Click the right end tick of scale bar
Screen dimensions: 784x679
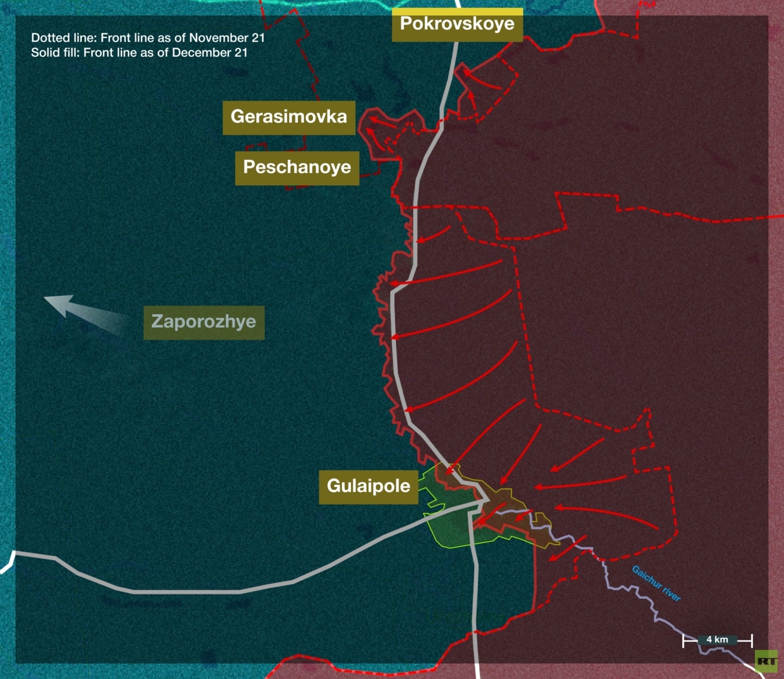coord(752,641)
